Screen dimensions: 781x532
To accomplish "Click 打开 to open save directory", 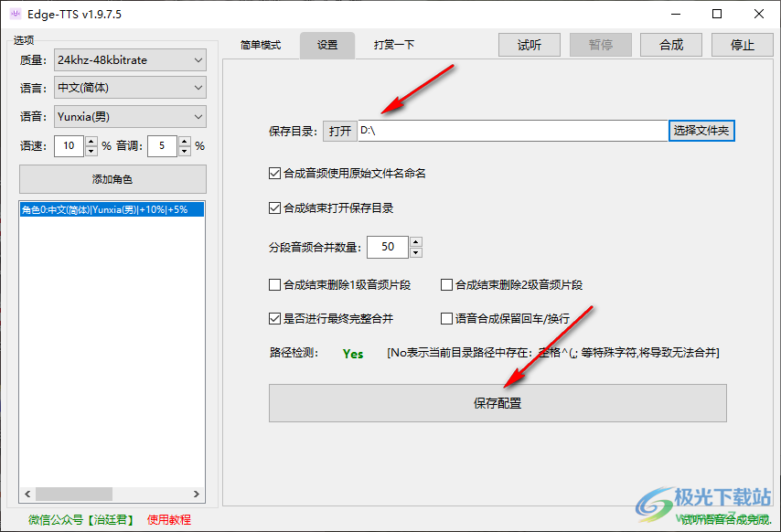I will [x=340, y=131].
